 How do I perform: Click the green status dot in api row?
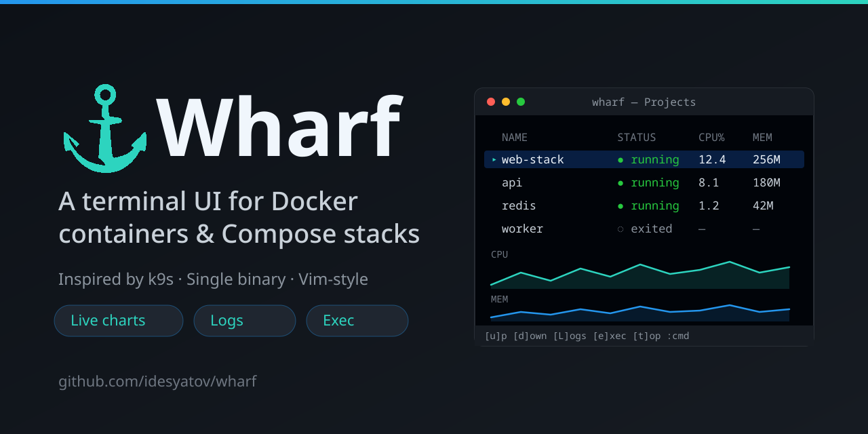pyautogui.click(x=620, y=183)
